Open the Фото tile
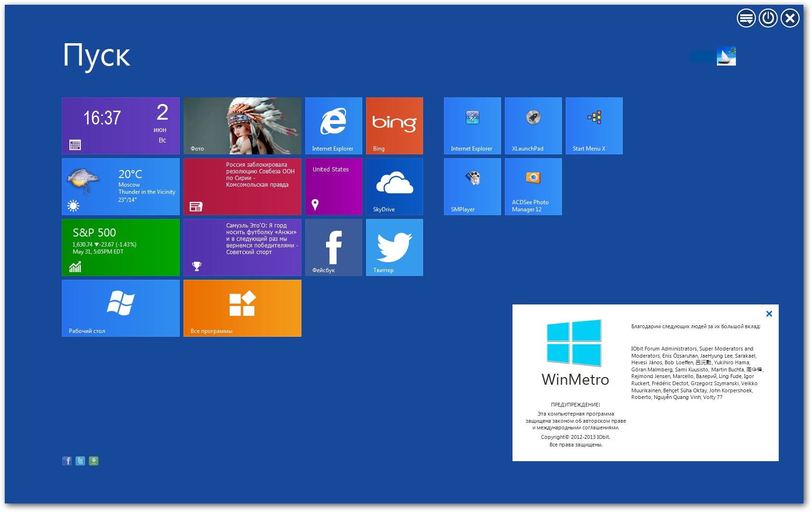This screenshot has width=812, height=512. pos(242,126)
